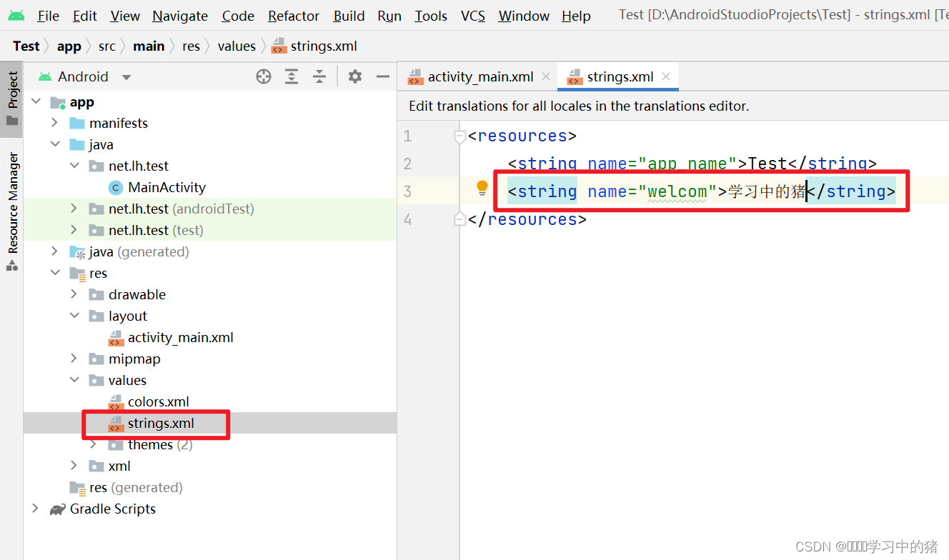
Task: Expand the java (generated) folder
Action: [55, 251]
